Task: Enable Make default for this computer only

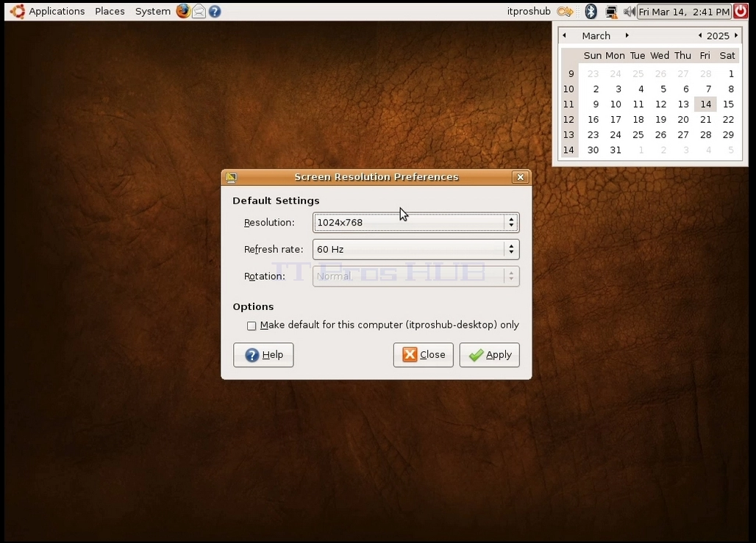Action: coord(252,326)
